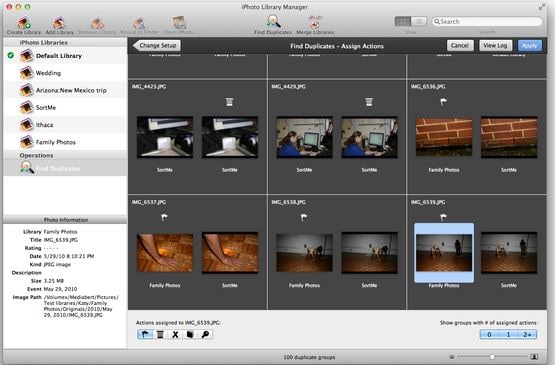Viewport: 555px width, 365px height.
Task: Toggle groups with 1 assigned action
Action: coord(508,334)
